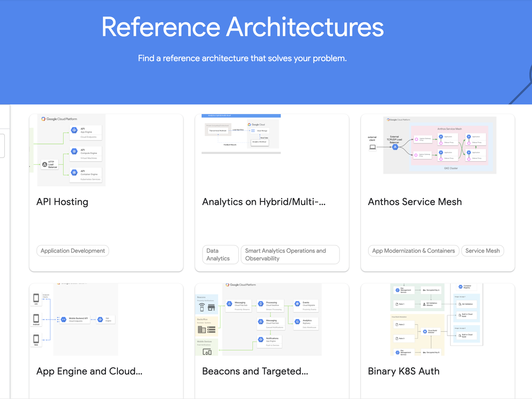
Task: Click the HTTP Load Balancer icon in API Hosting diagram
Action: coord(45,165)
